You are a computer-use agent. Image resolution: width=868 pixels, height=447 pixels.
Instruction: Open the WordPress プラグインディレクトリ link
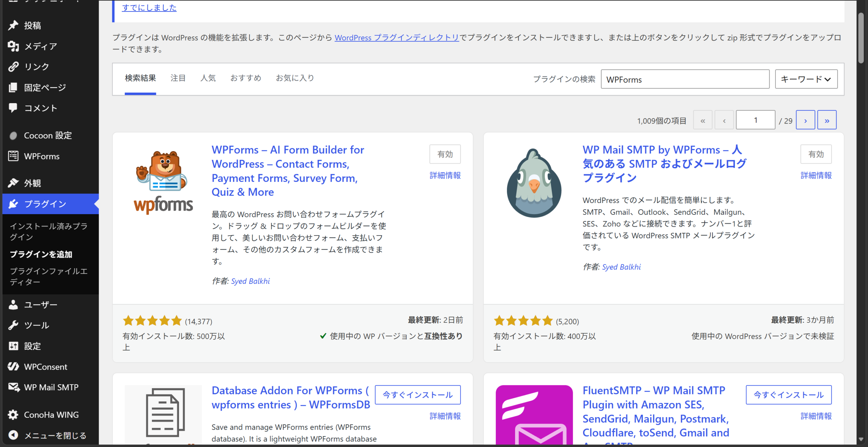(397, 38)
